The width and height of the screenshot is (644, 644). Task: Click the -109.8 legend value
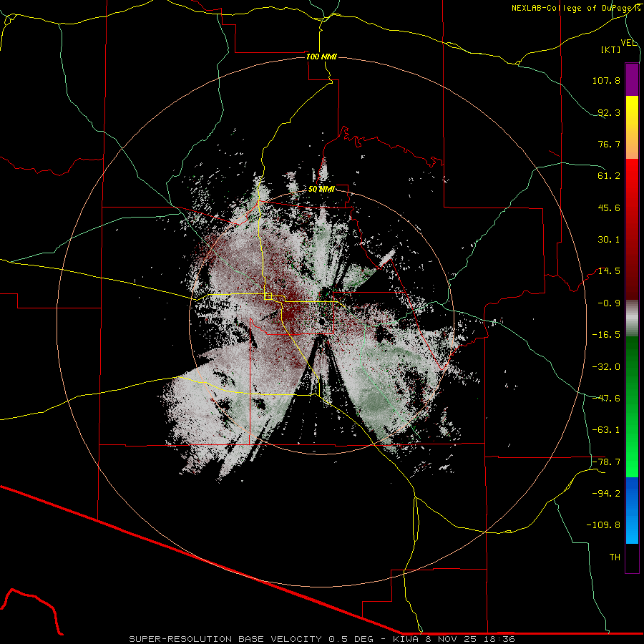tap(603, 525)
